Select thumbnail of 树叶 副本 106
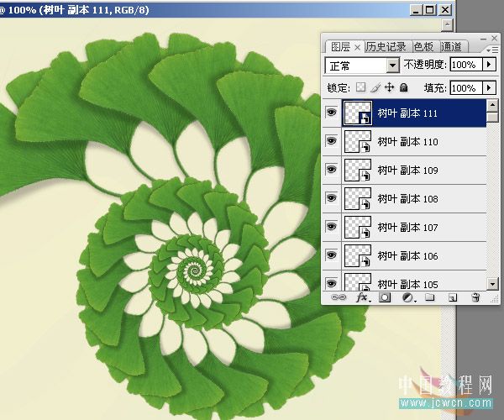The width and height of the screenshot is (504, 420). (358, 256)
